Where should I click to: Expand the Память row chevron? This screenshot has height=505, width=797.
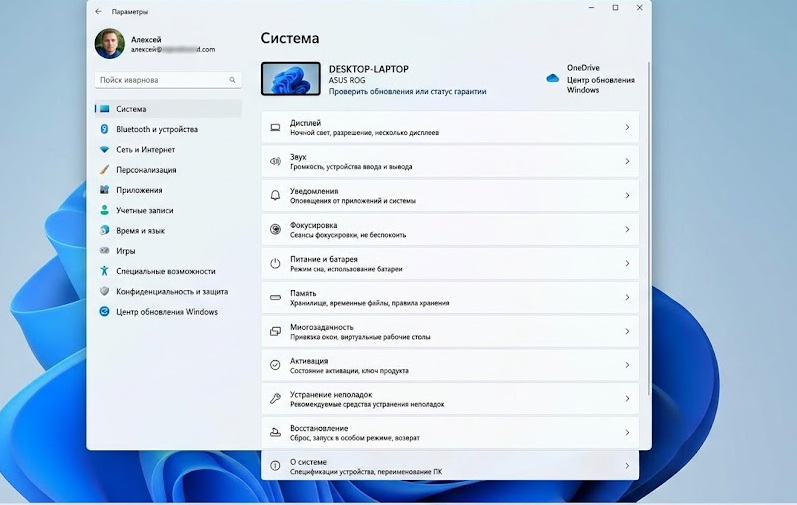tap(627, 297)
